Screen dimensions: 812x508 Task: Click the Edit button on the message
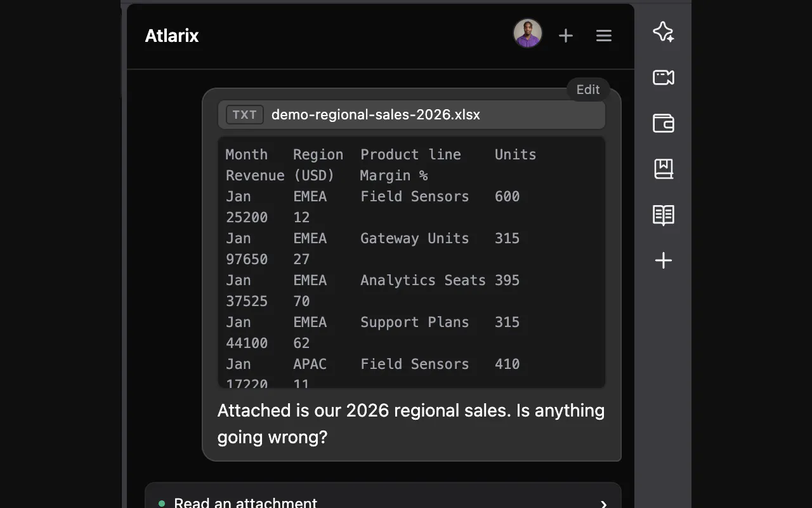(x=588, y=90)
